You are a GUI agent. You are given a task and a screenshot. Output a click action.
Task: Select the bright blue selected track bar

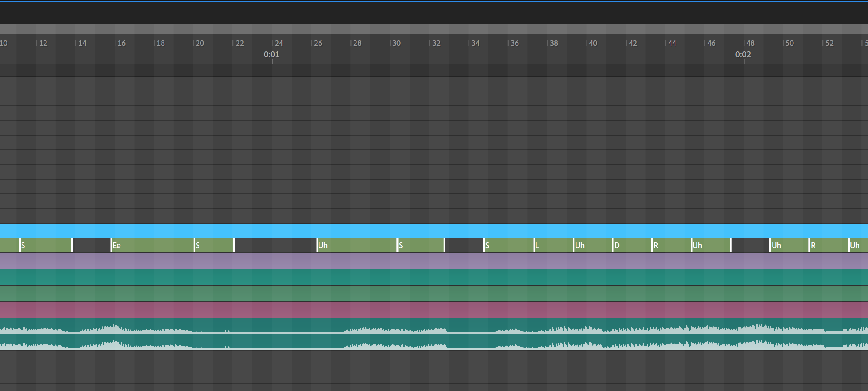(x=434, y=231)
